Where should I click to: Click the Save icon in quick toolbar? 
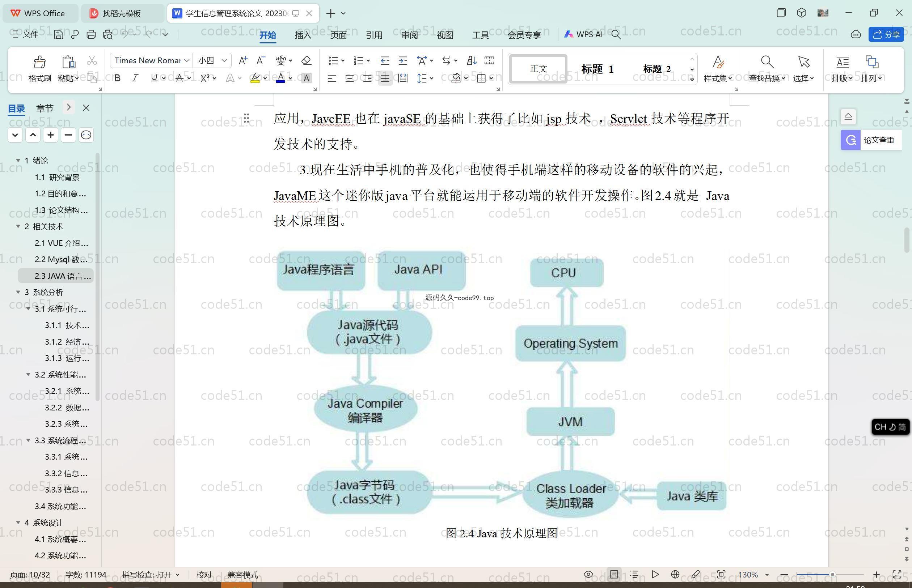(x=58, y=35)
